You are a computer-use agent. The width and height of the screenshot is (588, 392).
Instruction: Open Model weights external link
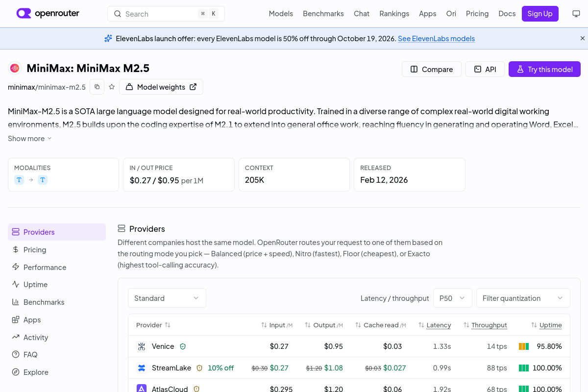pos(161,87)
